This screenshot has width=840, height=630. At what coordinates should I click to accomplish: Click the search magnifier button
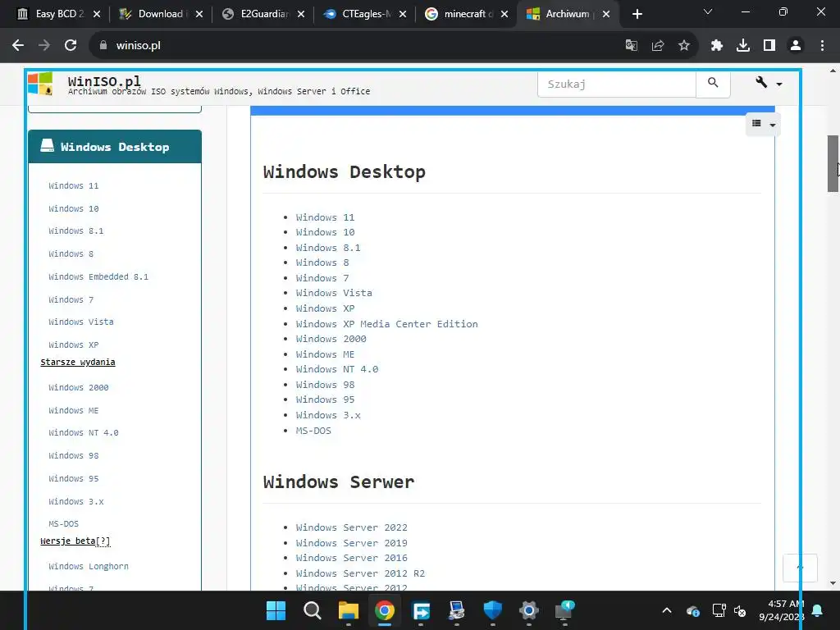(713, 83)
